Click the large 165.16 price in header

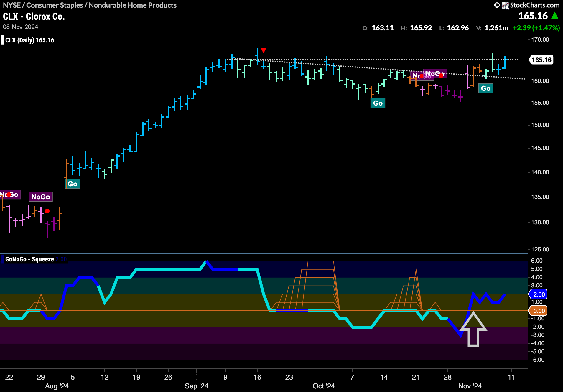(533, 16)
